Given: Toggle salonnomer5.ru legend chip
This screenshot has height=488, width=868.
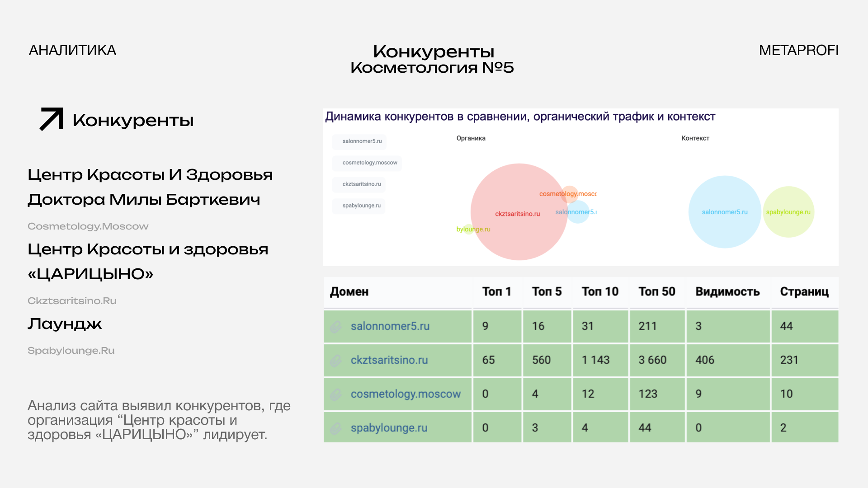Looking at the screenshot, I should [x=360, y=141].
